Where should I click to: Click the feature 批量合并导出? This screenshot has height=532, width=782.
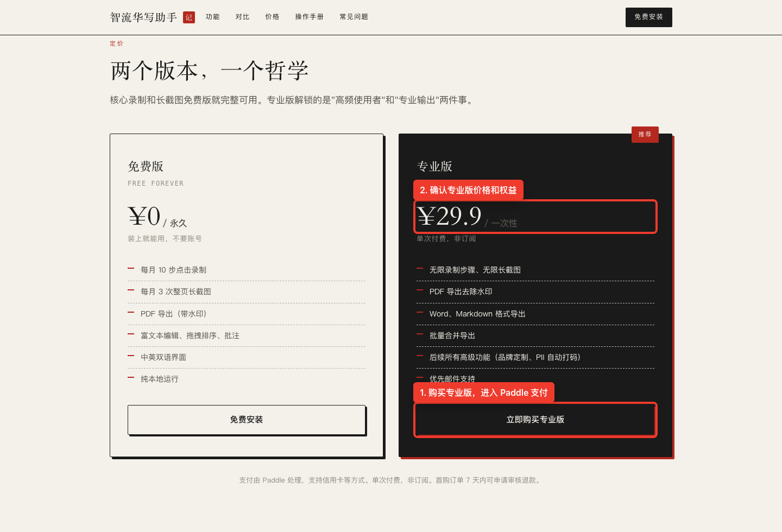(452, 335)
